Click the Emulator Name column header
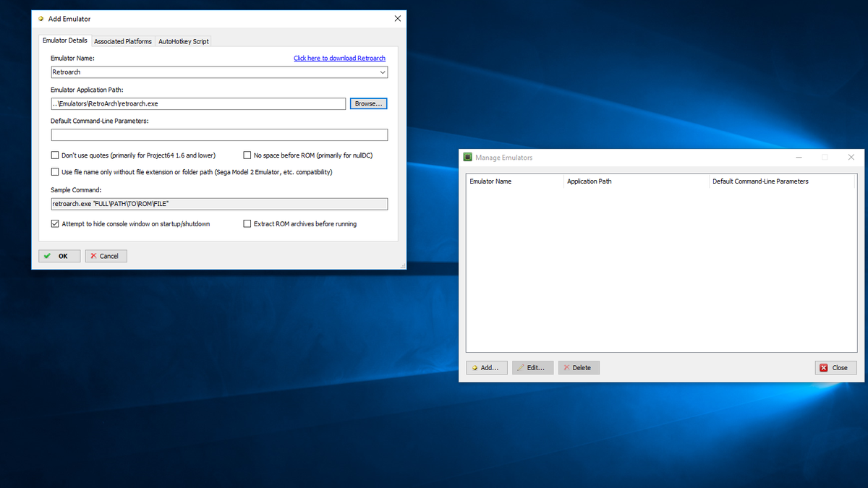The height and width of the screenshot is (488, 868). pos(514,181)
